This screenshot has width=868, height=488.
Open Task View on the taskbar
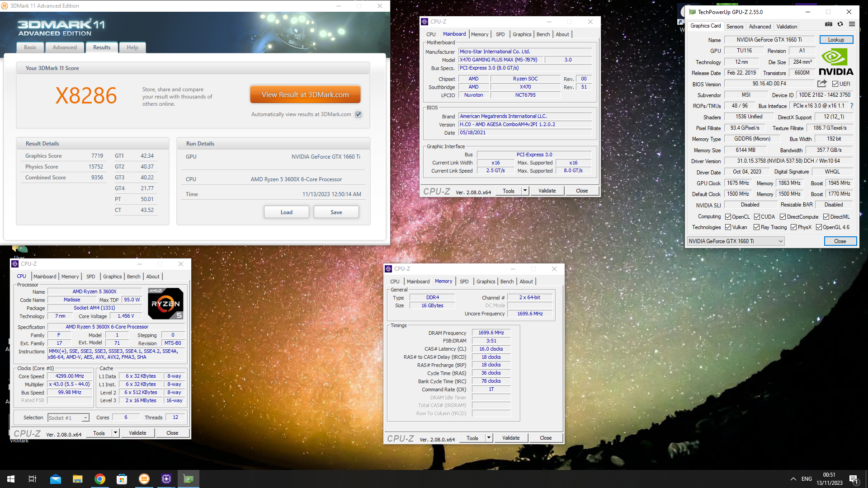coord(33,479)
